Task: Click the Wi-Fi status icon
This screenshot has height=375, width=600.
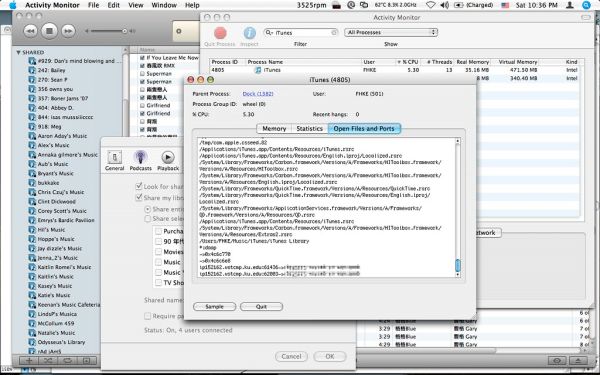Action: click(430, 5)
